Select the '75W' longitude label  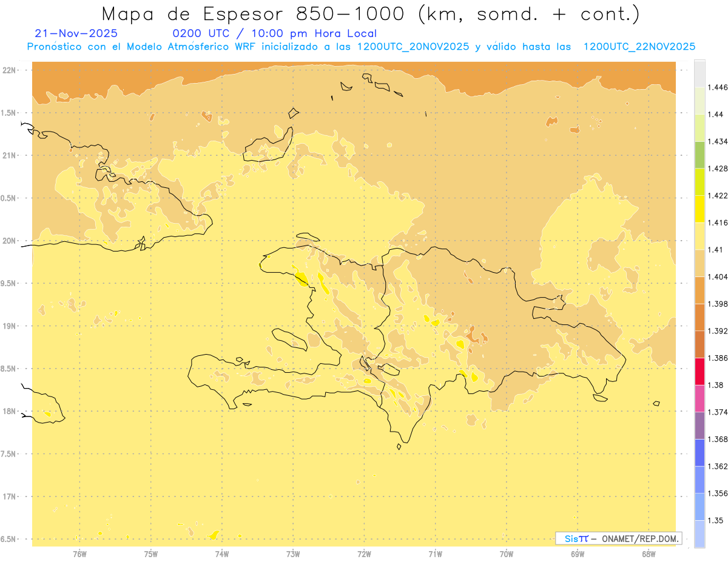tap(151, 554)
